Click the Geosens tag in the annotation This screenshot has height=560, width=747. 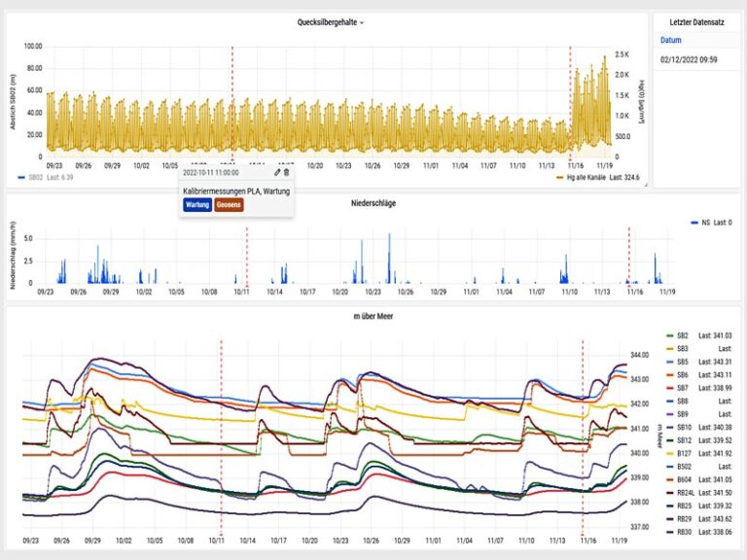tap(230, 205)
